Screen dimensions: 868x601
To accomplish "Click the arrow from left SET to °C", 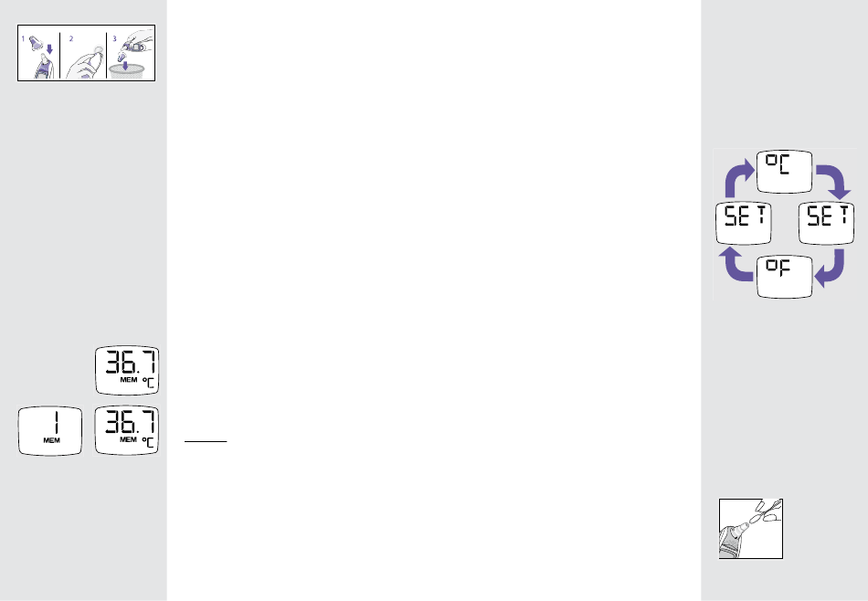I will [740, 177].
